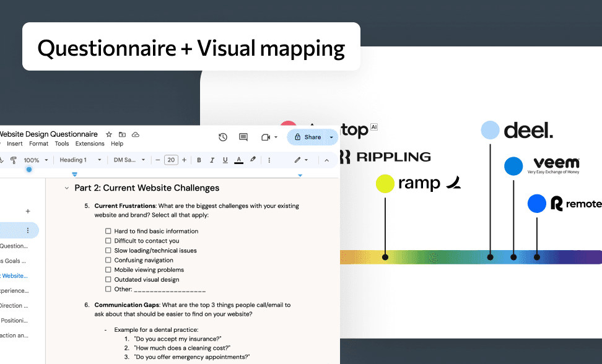Go to the Positioni... outline entry
This screenshot has width=602, height=364.
(14, 320)
